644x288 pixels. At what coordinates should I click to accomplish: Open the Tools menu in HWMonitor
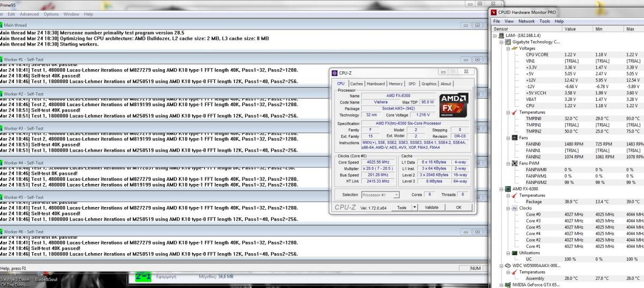(545, 21)
